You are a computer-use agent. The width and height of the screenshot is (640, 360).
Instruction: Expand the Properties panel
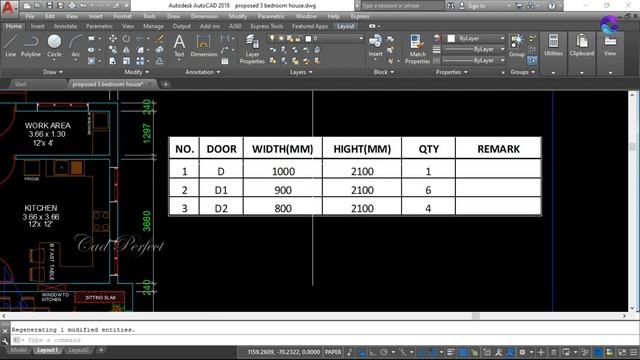[x=451, y=72]
